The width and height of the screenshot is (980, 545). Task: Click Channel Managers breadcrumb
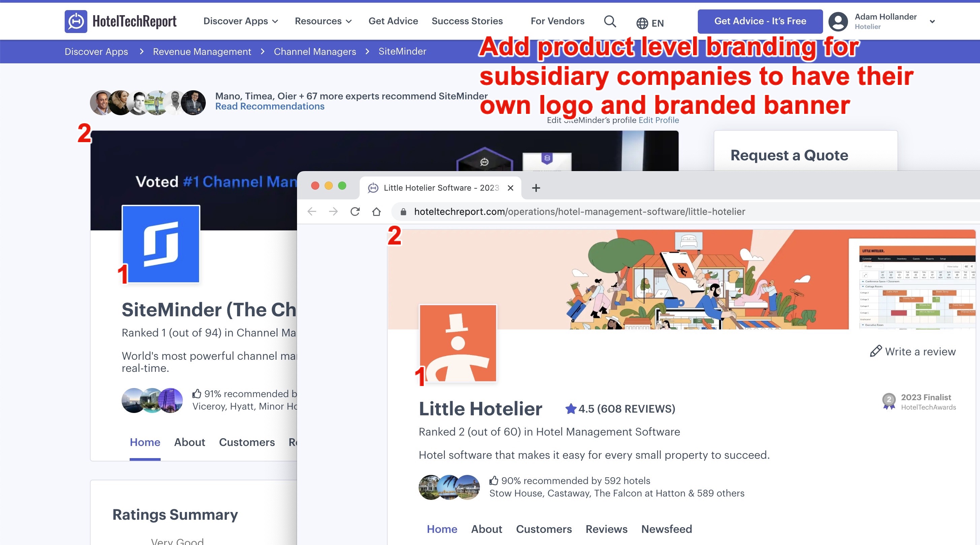pos(315,52)
